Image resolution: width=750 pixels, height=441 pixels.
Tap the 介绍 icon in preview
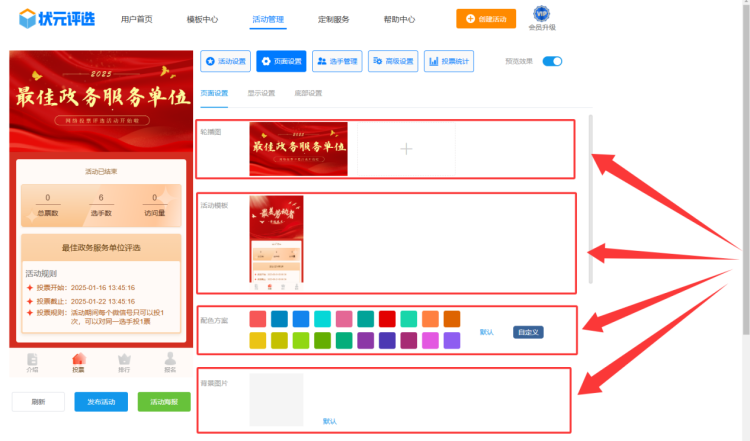pos(32,362)
